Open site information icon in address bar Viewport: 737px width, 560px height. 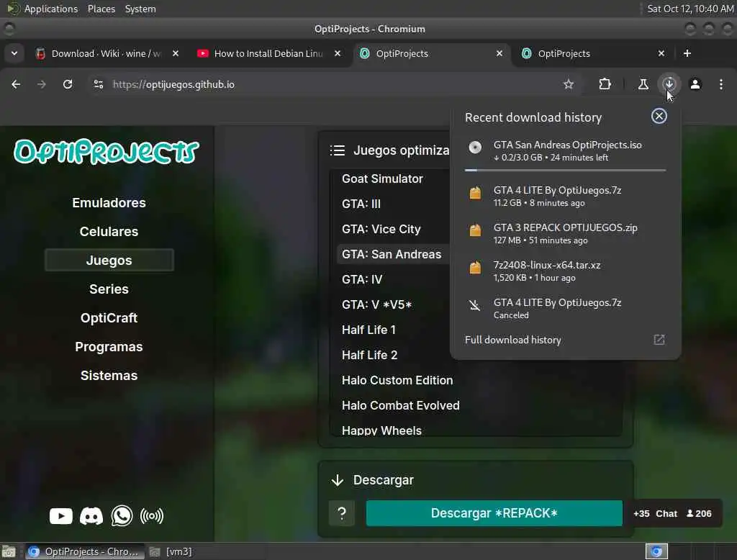98,84
